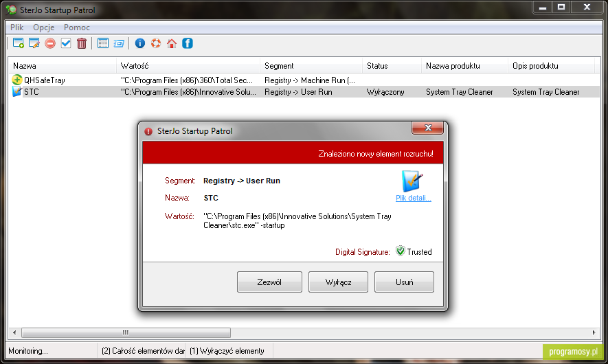608x364 pixels.
Task: Click the Zezwól button
Action: pos(269,282)
